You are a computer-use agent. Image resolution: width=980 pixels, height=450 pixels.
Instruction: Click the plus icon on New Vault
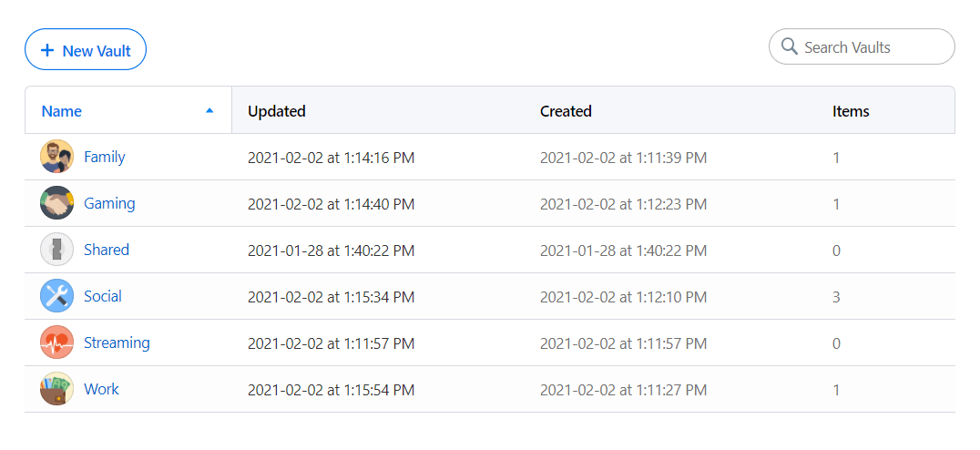pos(47,51)
